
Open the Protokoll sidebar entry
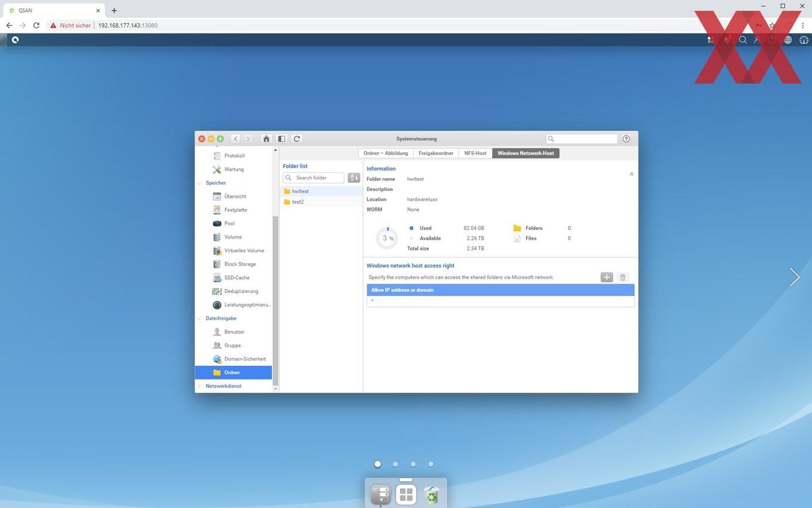point(233,155)
